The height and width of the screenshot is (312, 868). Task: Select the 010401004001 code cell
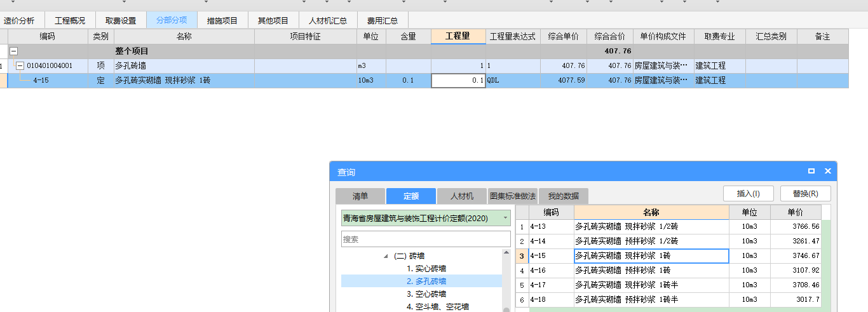50,65
